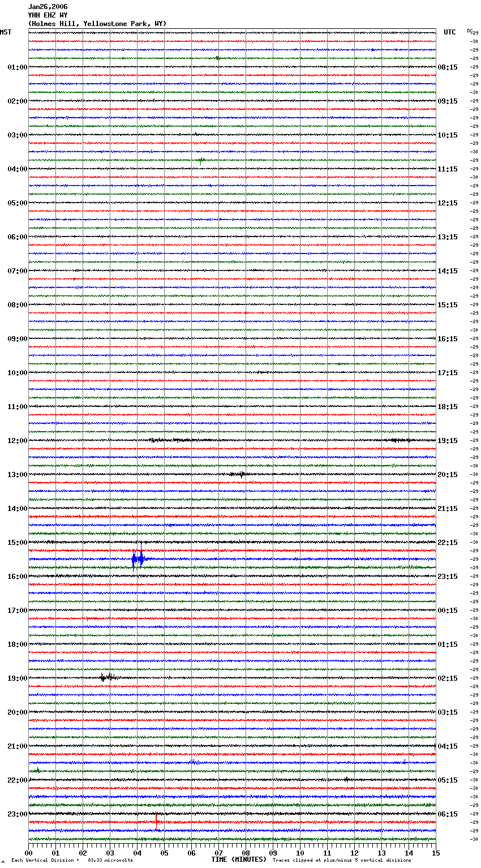Select the 19:00 MST row label
This screenshot has height=868, width=481.
(x=17, y=678)
